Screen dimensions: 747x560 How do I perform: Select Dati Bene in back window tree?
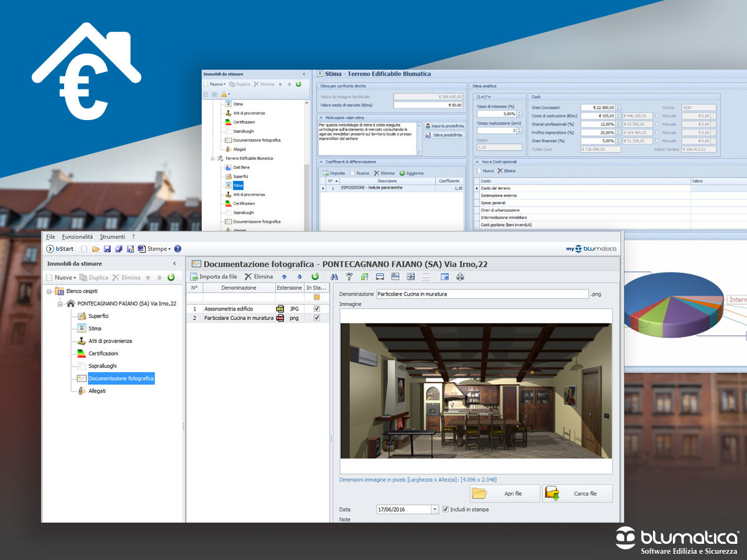242,167
